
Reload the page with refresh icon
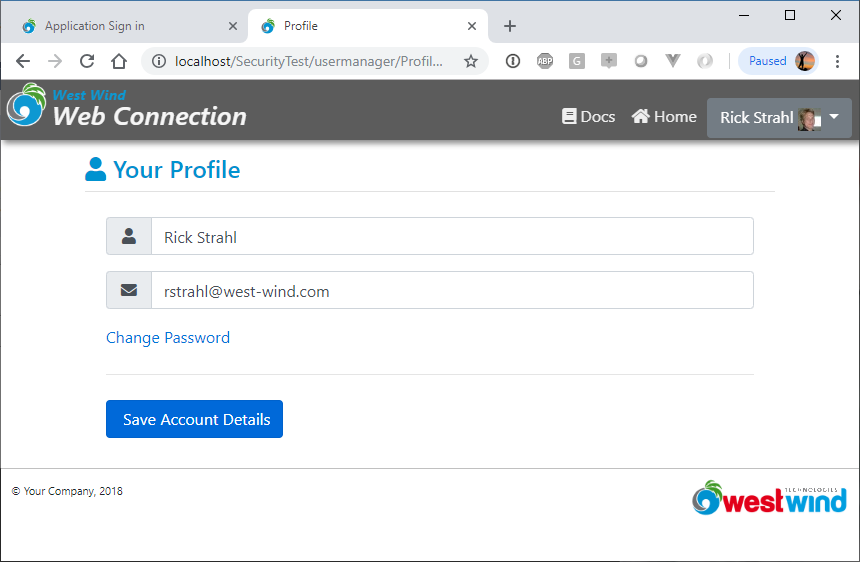click(87, 61)
